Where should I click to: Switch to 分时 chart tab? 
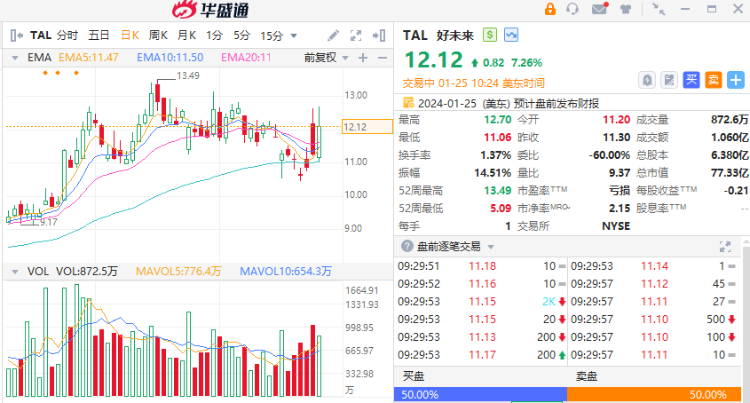(x=67, y=35)
